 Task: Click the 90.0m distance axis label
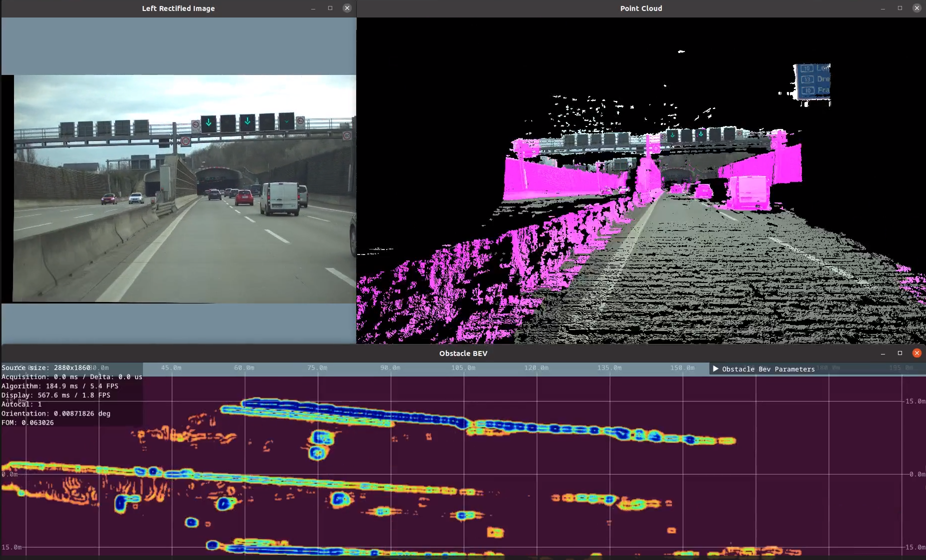390,367
